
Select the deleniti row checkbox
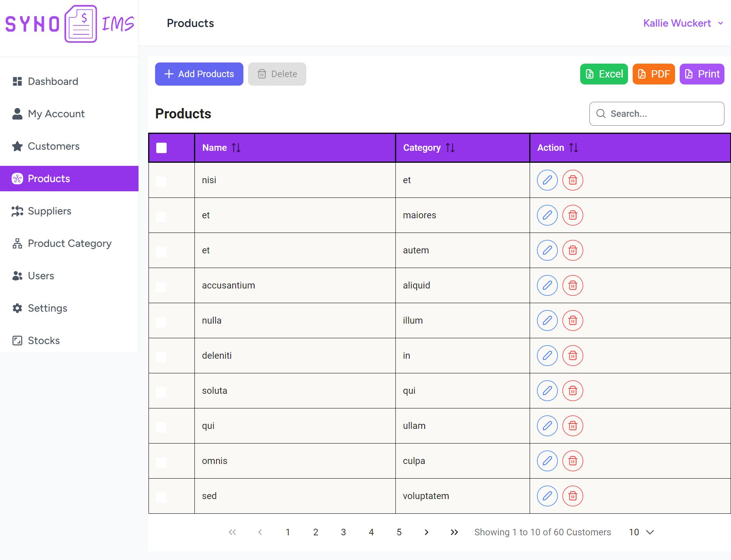161,356
